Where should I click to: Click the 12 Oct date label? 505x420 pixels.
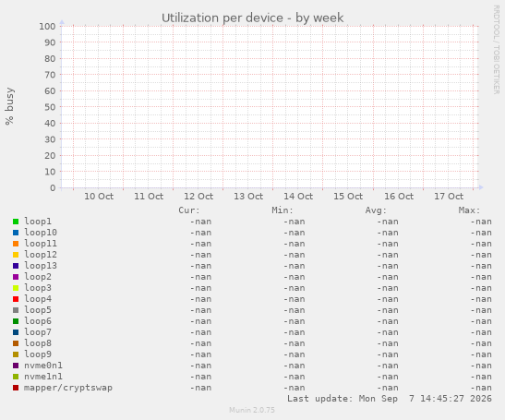point(198,196)
